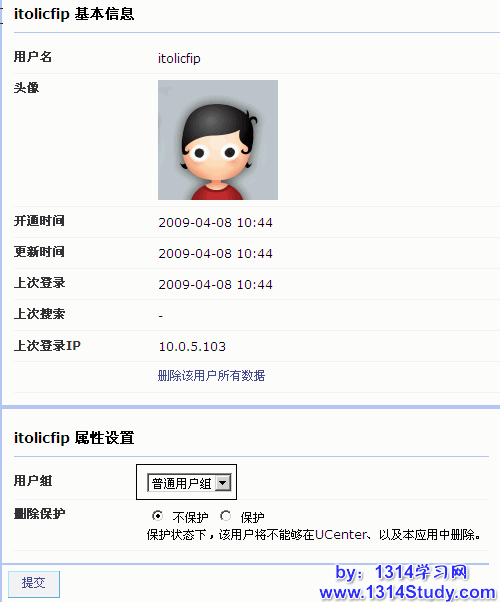Click the username value itolicfip
500x602 pixels.
[179, 58]
